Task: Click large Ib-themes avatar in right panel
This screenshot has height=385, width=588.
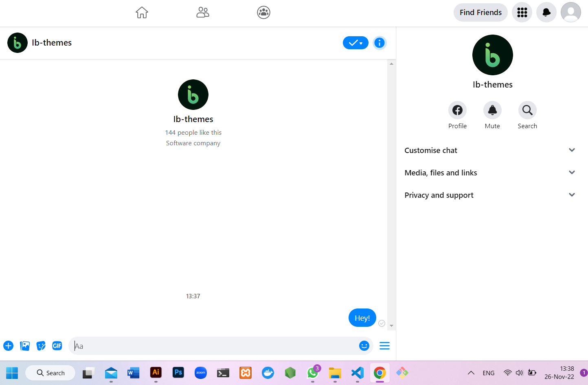Action: tap(493, 55)
